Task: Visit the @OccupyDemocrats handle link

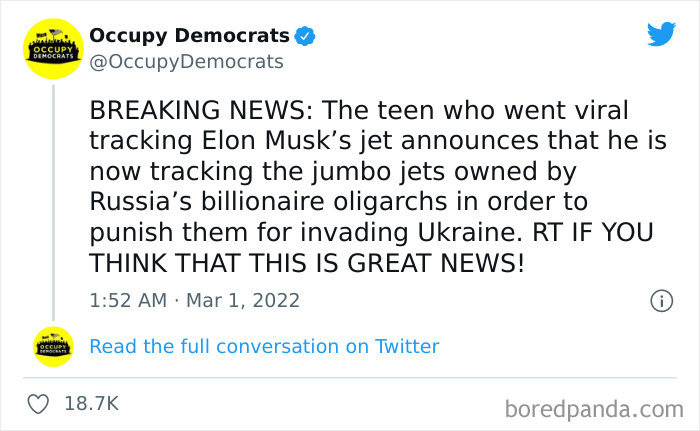Action: point(186,62)
